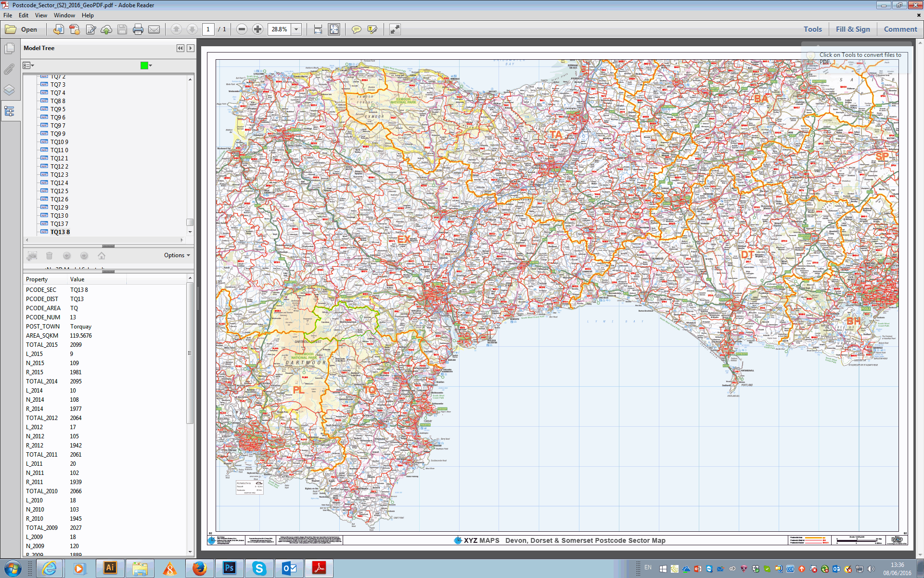Click the Convert to PDF toolbar icon
This screenshot has width=924, height=578.
58,29
